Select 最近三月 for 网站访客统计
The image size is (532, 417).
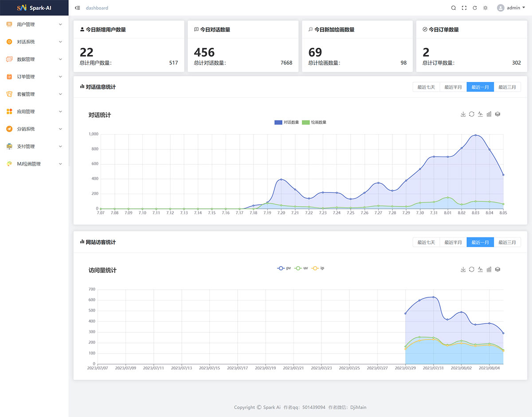click(x=507, y=242)
